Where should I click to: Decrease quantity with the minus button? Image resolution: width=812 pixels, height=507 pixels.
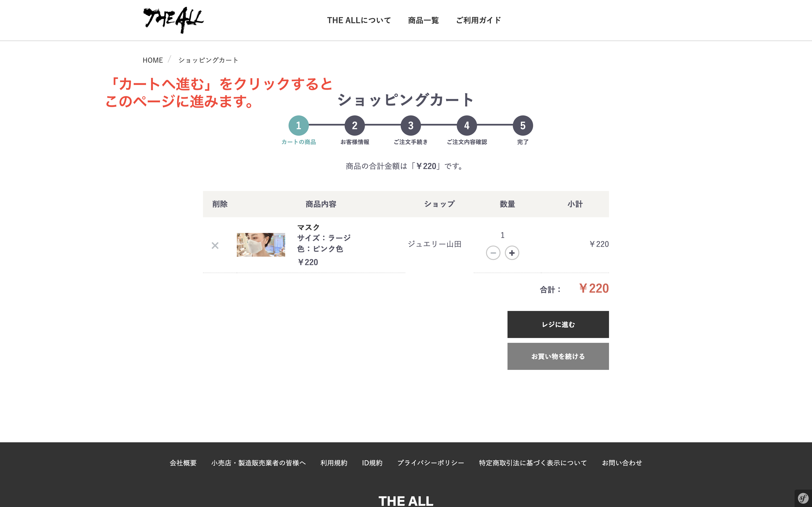(x=493, y=253)
